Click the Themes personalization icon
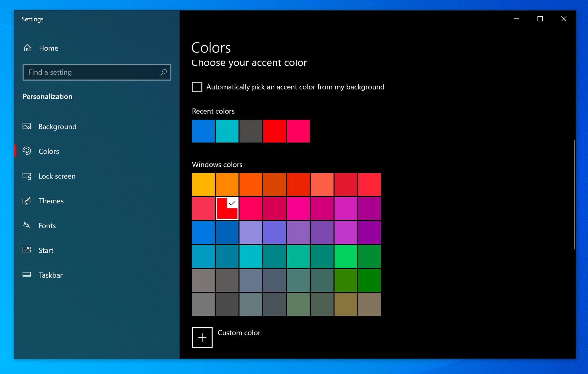588x374 pixels. click(27, 200)
